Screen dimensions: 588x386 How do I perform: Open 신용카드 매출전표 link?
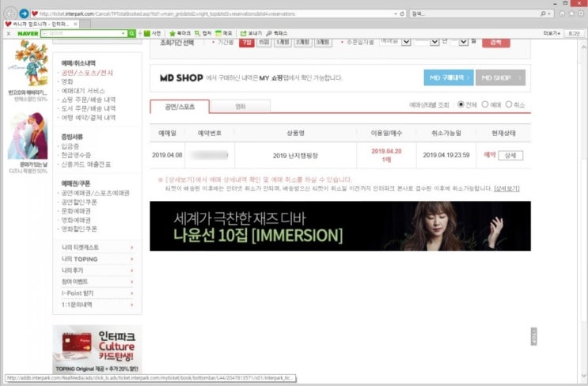click(x=86, y=165)
